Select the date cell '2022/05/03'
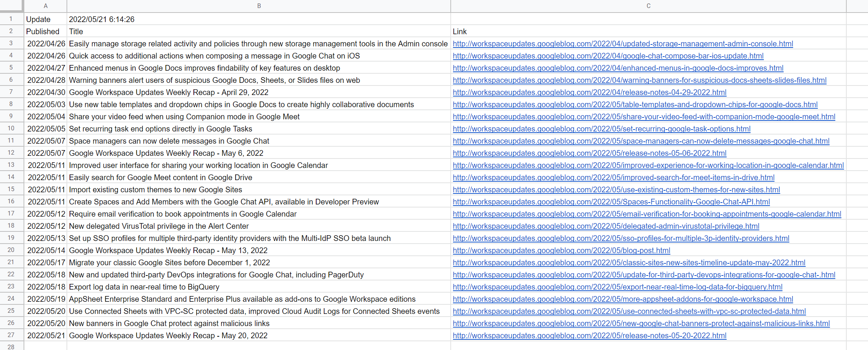This screenshot has width=868, height=350. click(46, 104)
